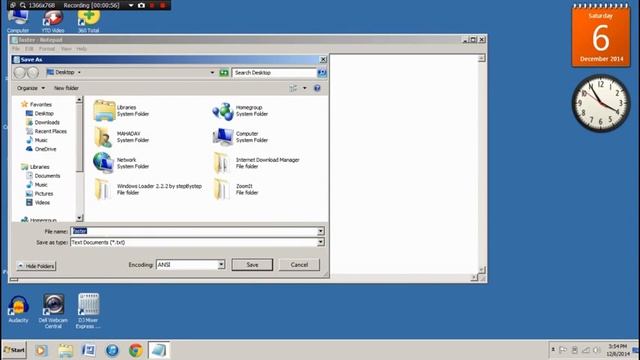
Task: Close the Save As dialog
Action: [x=323, y=60]
